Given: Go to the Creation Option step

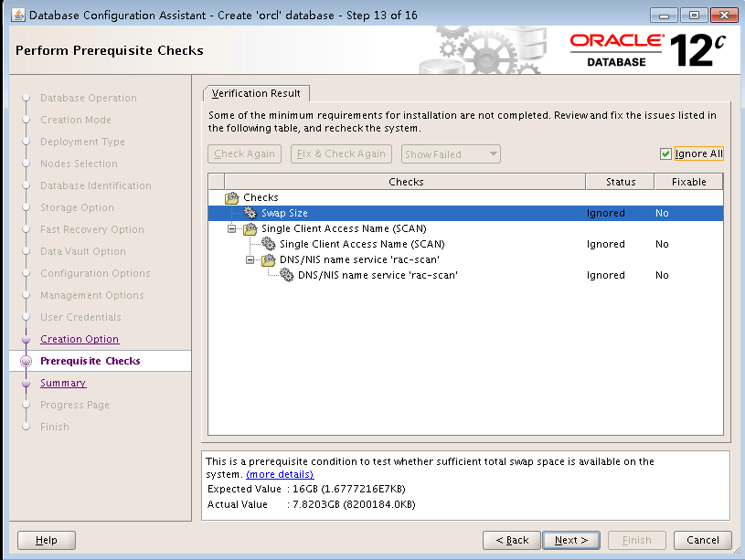Looking at the screenshot, I should tap(80, 339).
